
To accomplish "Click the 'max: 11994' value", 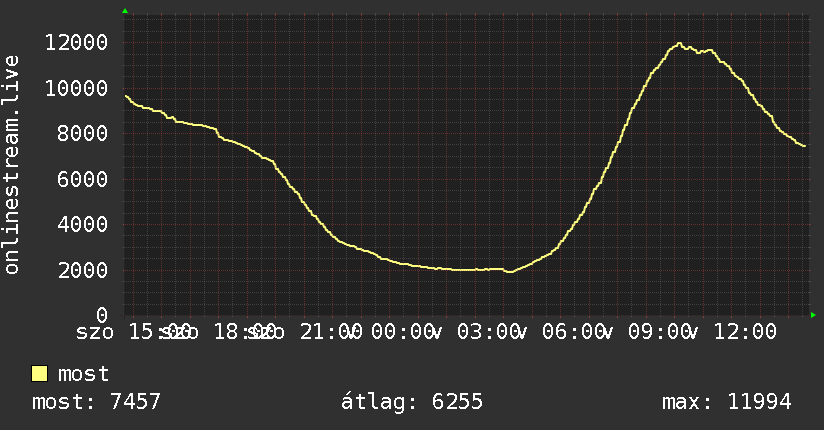I will pos(727,402).
